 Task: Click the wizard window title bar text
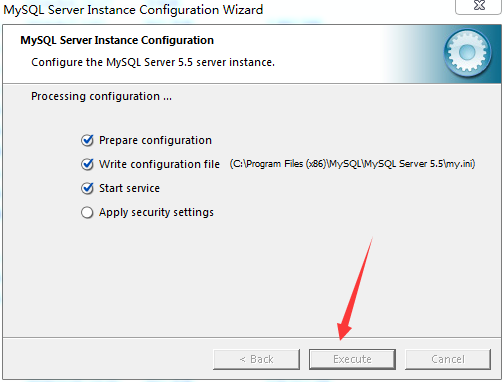click(x=133, y=10)
